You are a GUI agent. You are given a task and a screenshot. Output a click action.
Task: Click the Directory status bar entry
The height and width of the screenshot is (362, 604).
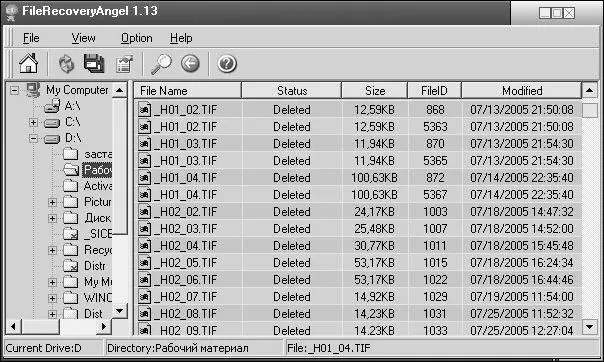pos(194,348)
